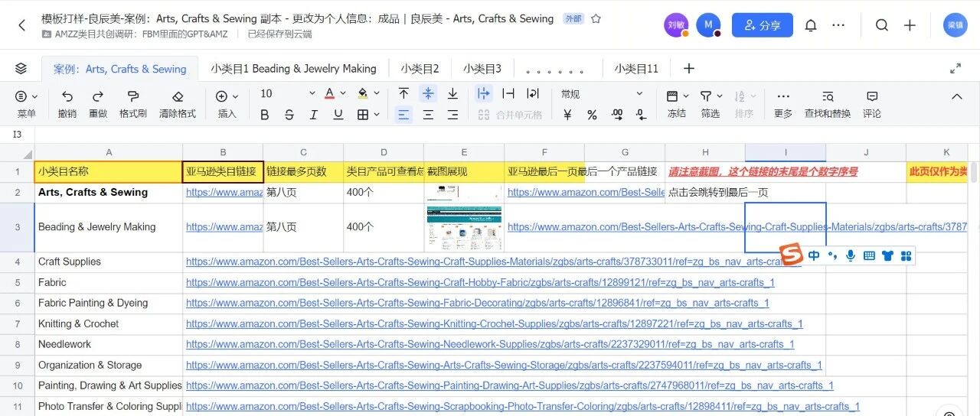
Task: Add a new sheet tab
Action: (689, 69)
